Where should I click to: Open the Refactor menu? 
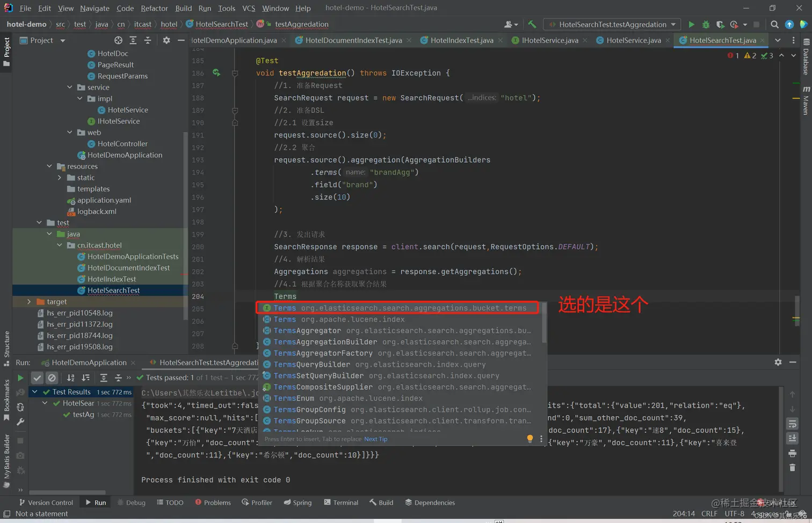pyautogui.click(x=154, y=8)
